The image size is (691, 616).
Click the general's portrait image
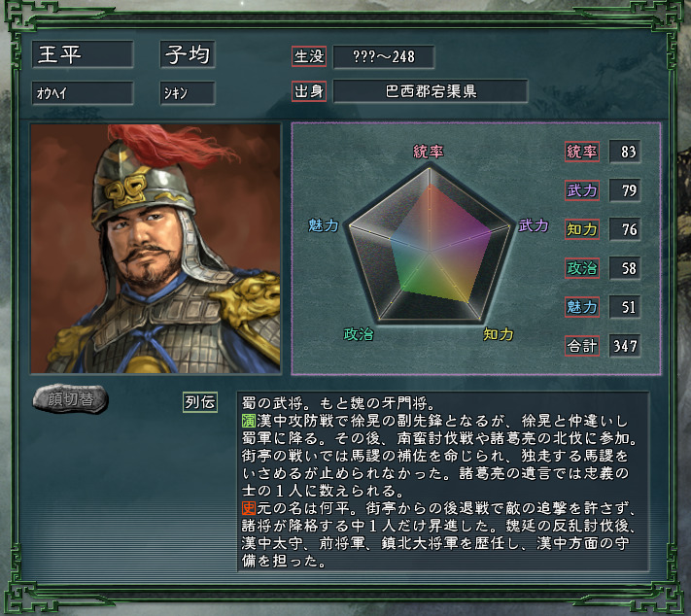[x=155, y=249]
